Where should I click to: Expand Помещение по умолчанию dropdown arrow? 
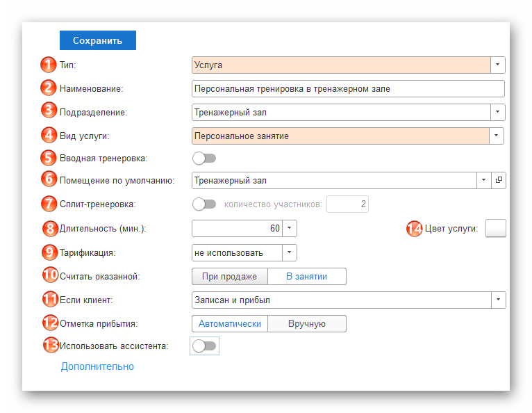click(484, 180)
